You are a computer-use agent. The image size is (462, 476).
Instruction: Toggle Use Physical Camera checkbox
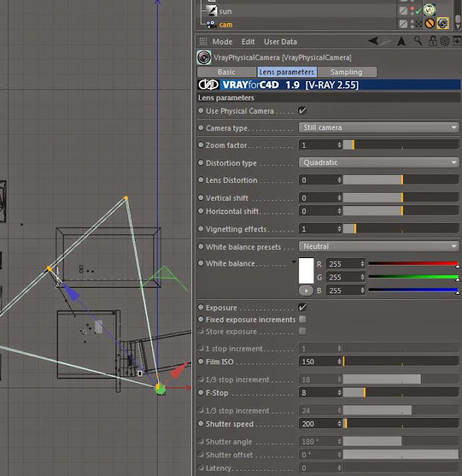coord(303,111)
